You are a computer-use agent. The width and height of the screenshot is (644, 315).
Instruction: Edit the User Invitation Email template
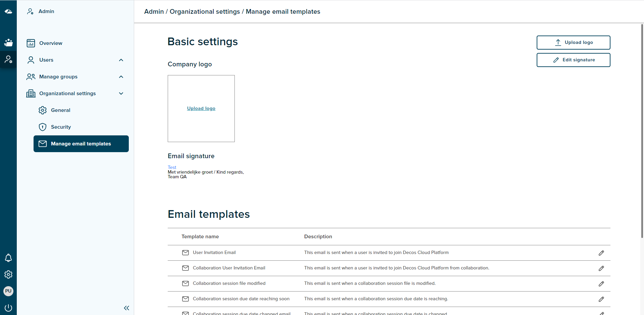tap(601, 253)
